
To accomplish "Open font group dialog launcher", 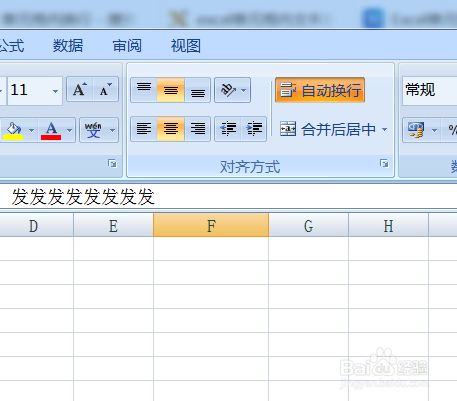I will [112, 163].
